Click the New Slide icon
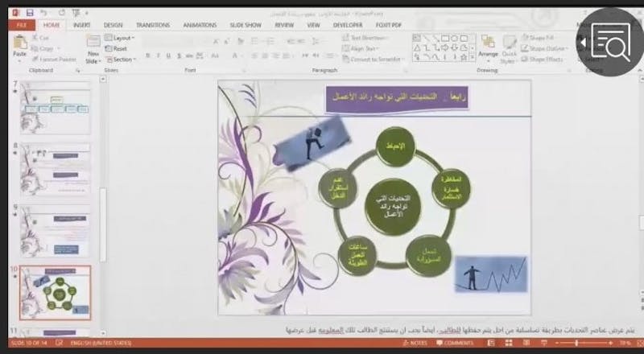644x354 pixels. coord(93,47)
